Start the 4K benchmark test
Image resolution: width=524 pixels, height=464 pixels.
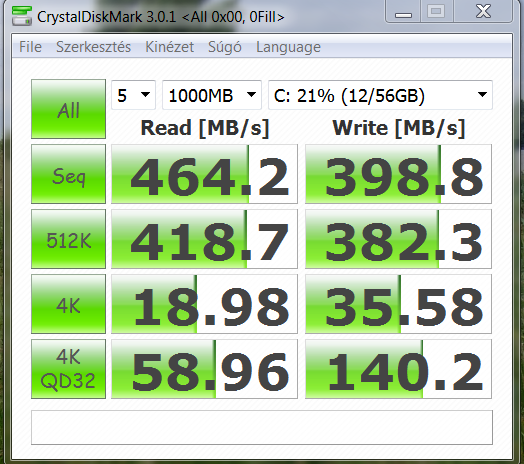[69, 304]
